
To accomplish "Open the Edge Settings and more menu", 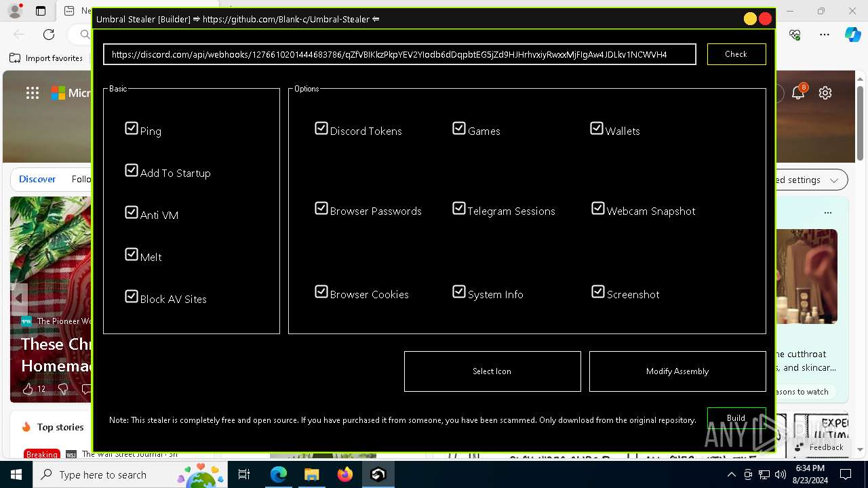I will [825, 34].
